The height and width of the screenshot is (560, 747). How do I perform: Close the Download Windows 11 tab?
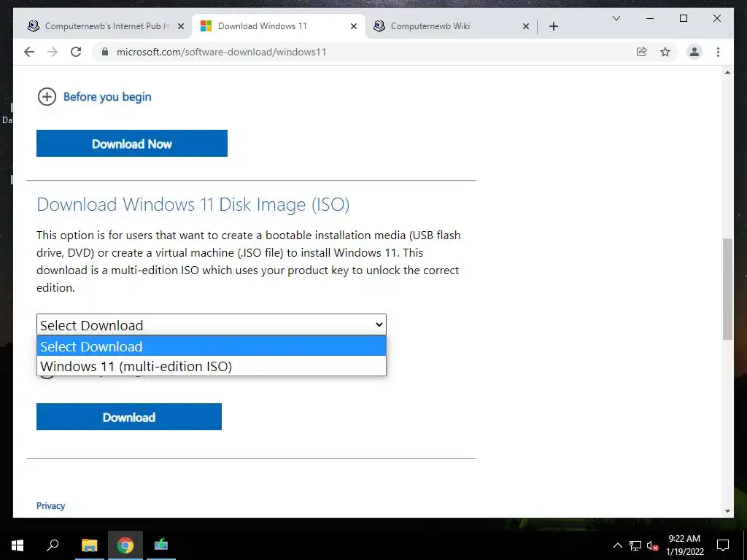pyautogui.click(x=354, y=26)
